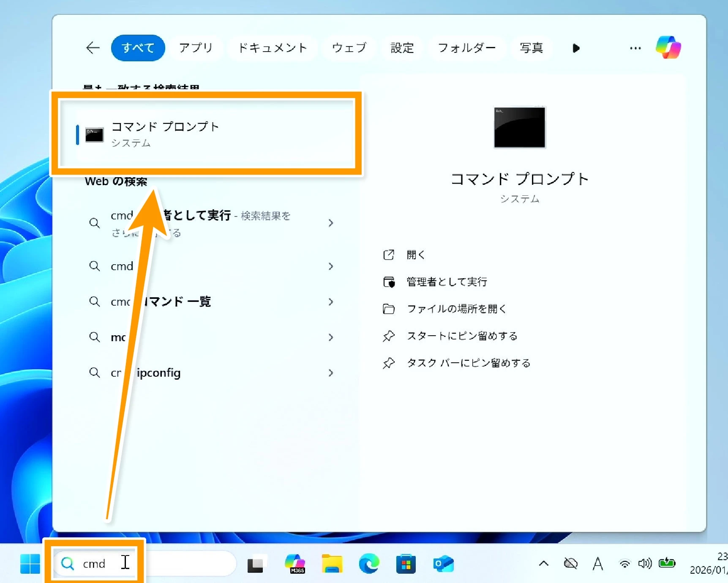Go back using the left arrow

point(93,48)
